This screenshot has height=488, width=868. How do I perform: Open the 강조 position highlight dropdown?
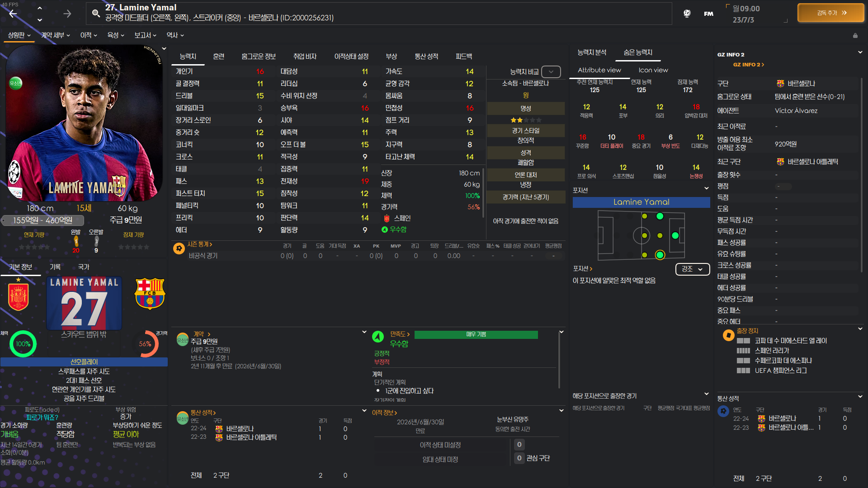(692, 269)
